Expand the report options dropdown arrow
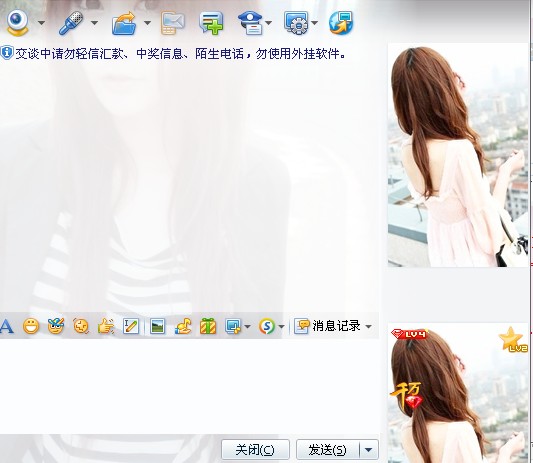This screenshot has height=463, width=533. (269, 23)
